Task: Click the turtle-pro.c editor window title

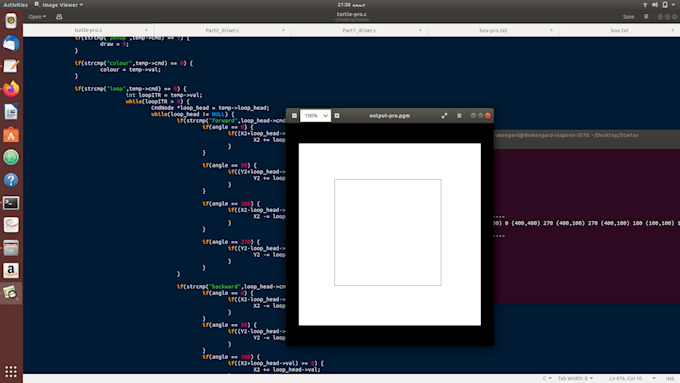Action: [x=352, y=14]
